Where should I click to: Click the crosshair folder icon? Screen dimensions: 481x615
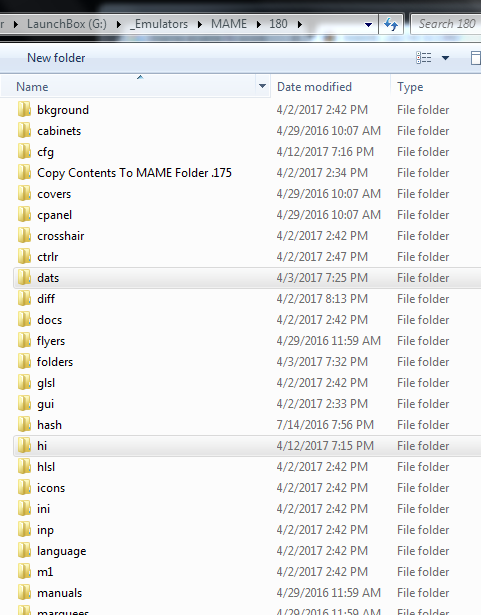[24, 235]
